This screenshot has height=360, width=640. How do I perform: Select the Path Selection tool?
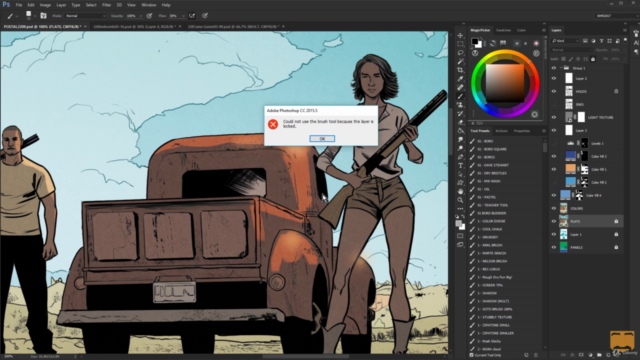460,174
